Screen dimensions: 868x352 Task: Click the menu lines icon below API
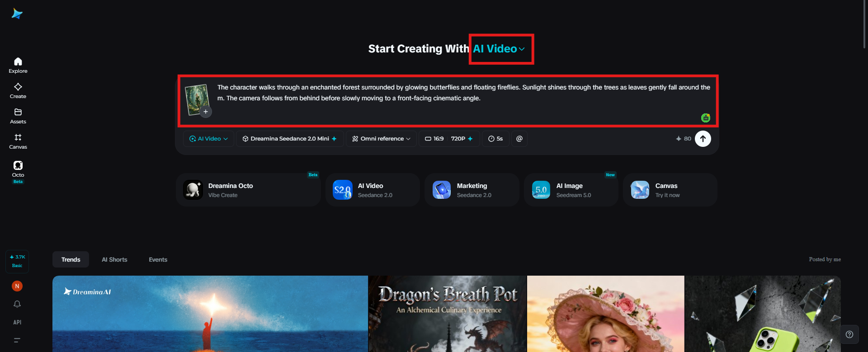coord(17,340)
